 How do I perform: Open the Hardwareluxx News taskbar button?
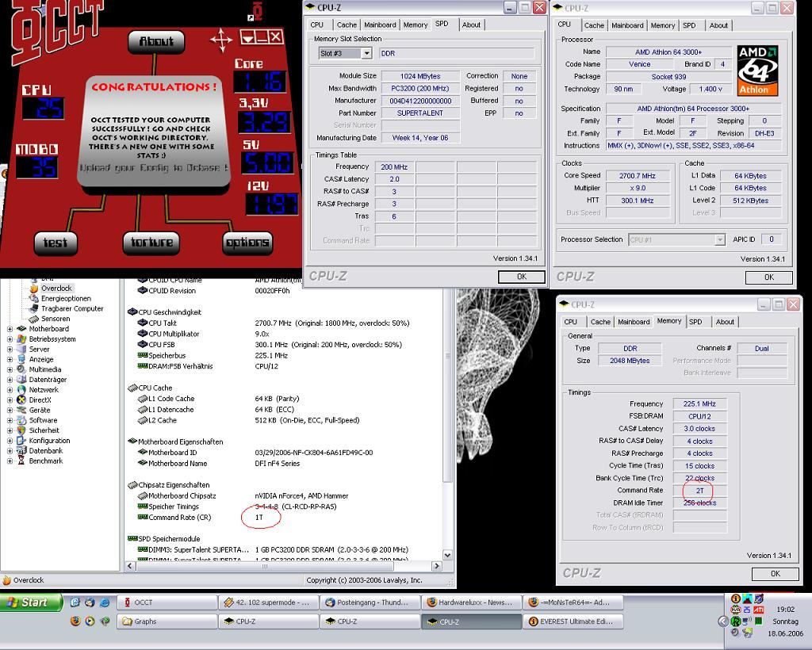(x=471, y=602)
